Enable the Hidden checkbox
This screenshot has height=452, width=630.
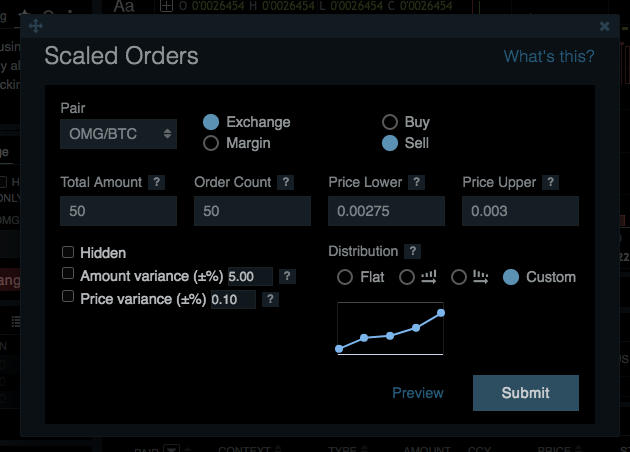tap(68, 253)
